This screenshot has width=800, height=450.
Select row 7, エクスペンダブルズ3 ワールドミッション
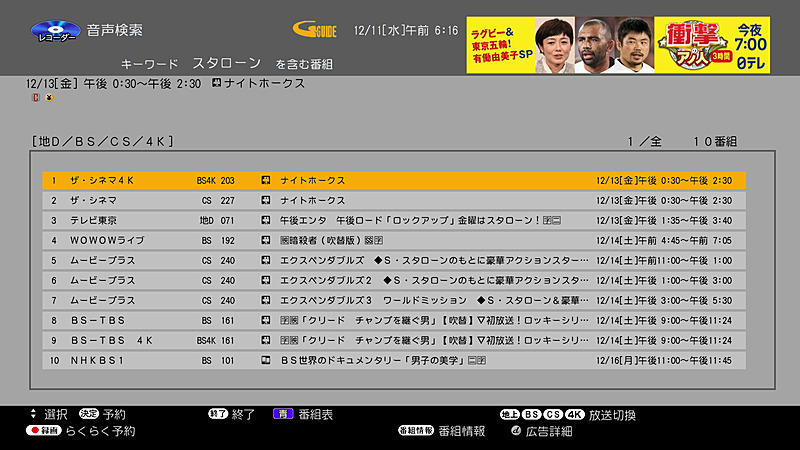[394, 300]
